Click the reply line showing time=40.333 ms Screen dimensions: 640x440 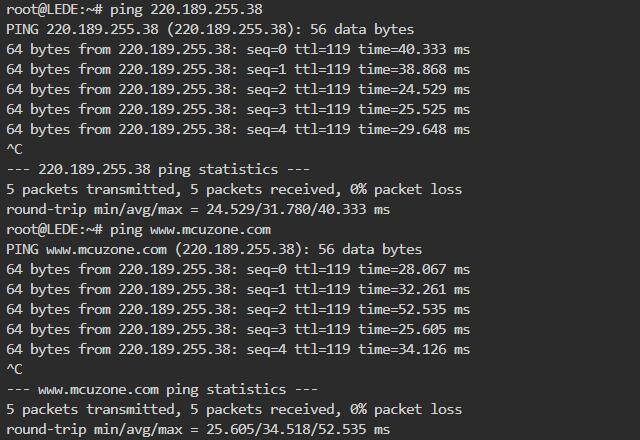tap(238, 49)
